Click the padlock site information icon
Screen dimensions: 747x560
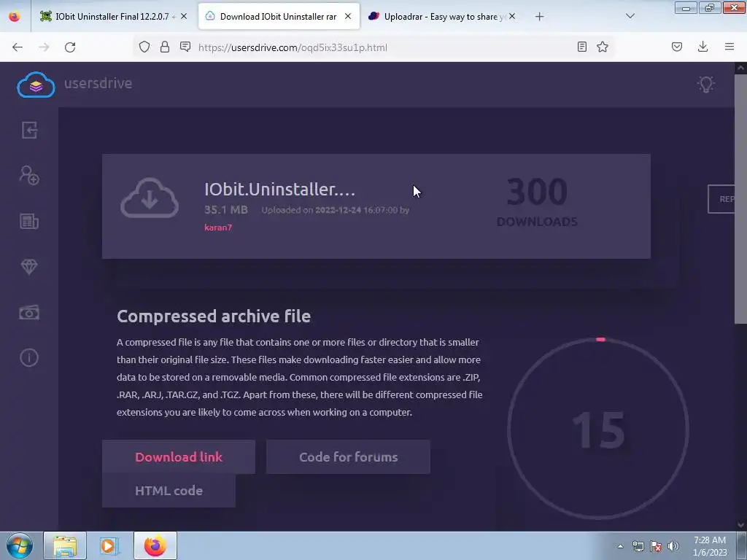pos(165,47)
